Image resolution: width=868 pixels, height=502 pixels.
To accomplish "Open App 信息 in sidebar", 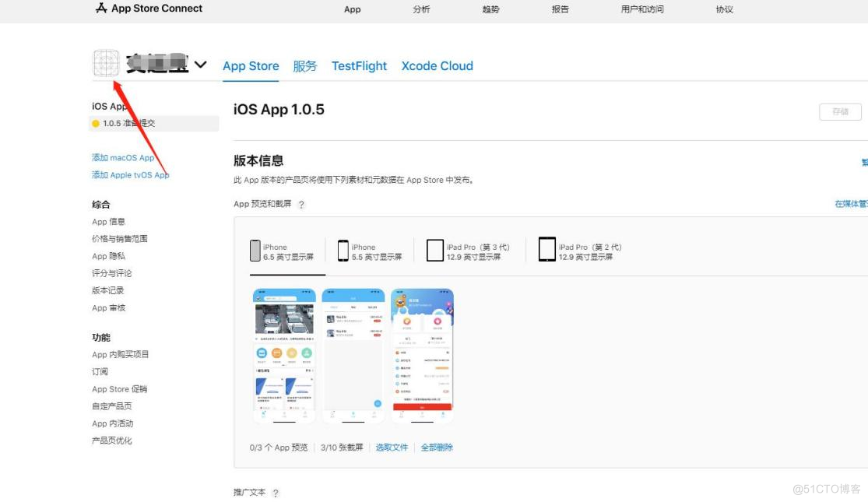I will [108, 221].
